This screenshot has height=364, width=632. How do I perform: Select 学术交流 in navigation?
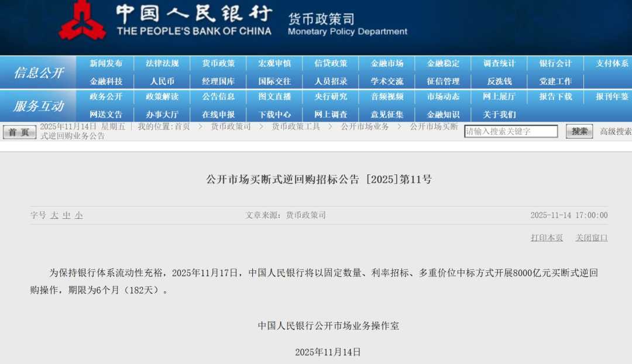(x=387, y=81)
